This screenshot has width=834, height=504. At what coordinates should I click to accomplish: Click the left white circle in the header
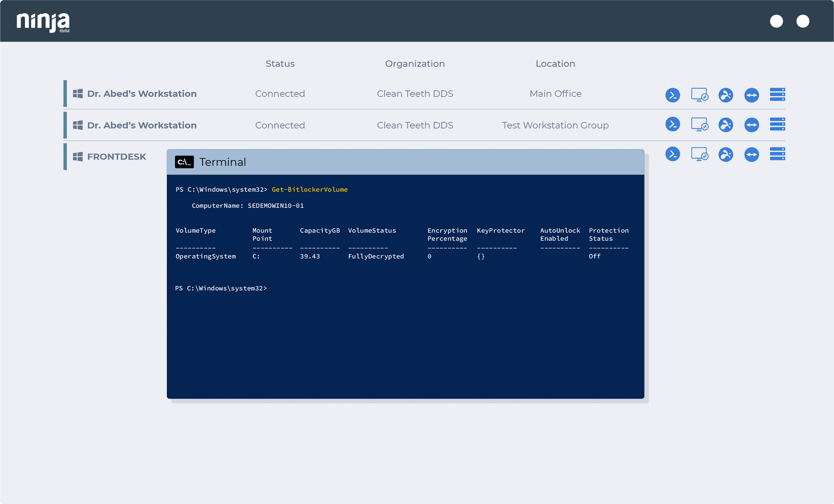click(776, 21)
